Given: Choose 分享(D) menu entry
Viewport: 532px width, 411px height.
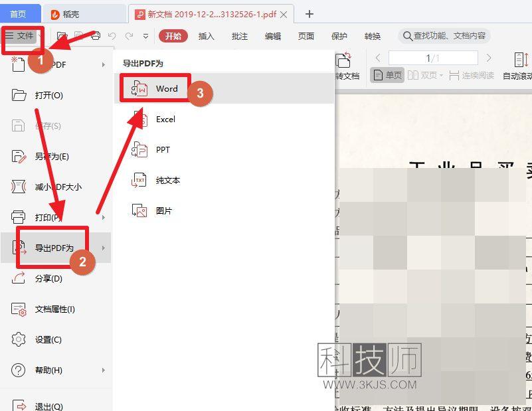Looking at the screenshot, I should (56, 278).
